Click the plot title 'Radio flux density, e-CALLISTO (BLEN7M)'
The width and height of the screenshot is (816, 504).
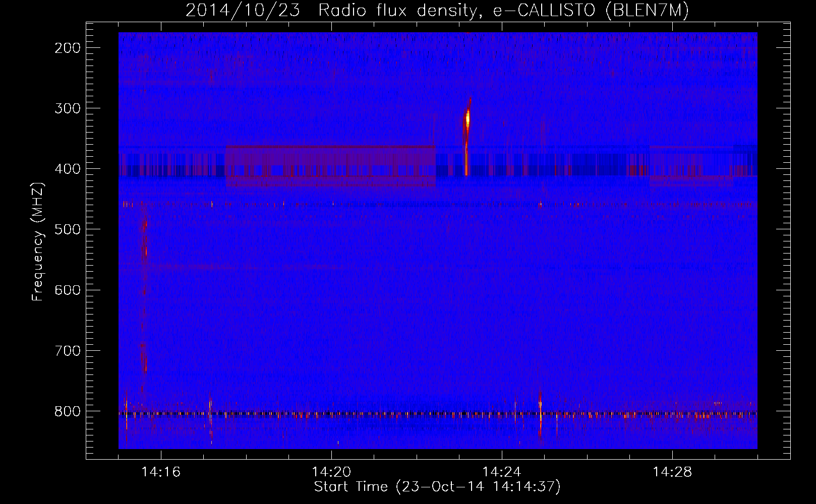pos(503,10)
